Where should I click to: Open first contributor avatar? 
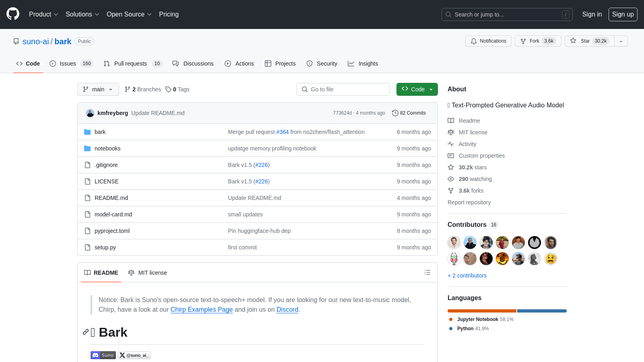tap(454, 243)
